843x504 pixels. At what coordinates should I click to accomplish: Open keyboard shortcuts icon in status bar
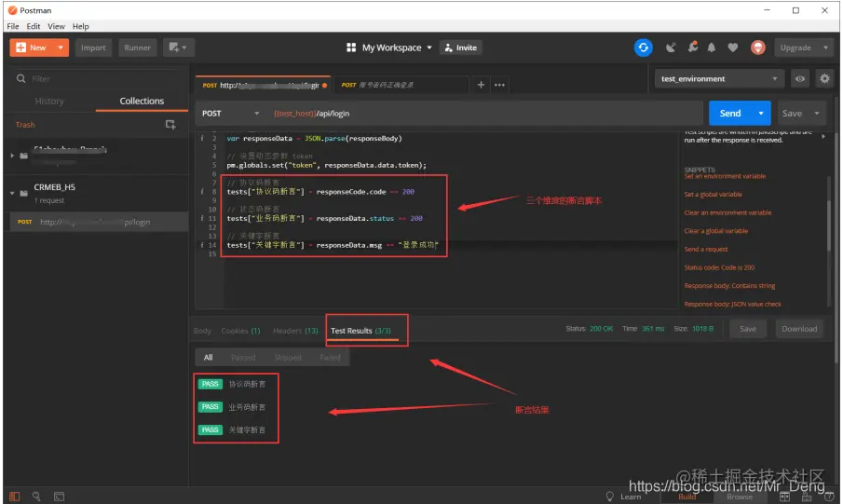pyautogui.click(x=807, y=497)
